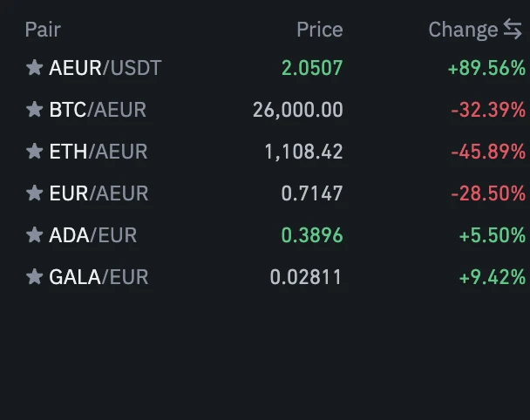The width and height of the screenshot is (530, 420).
Task: Toggle favorite star for GALA/EUR
Action: pyautogui.click(x=34, y=277)
